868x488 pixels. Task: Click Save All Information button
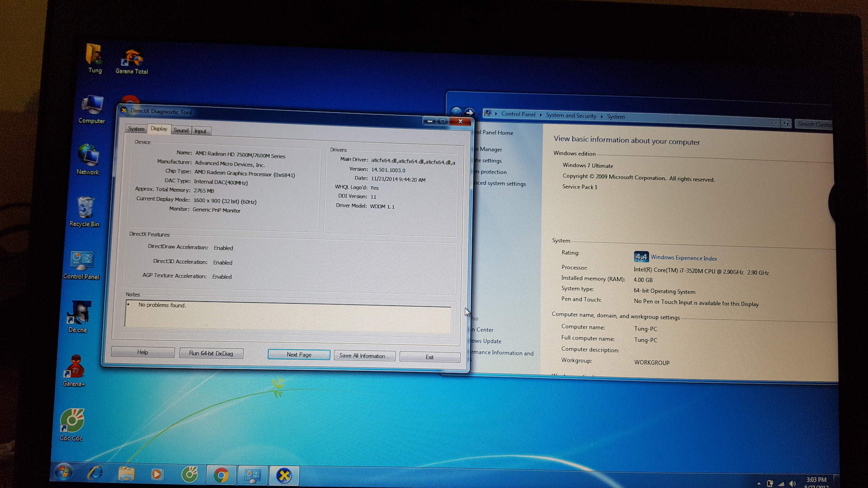(364, 356)
